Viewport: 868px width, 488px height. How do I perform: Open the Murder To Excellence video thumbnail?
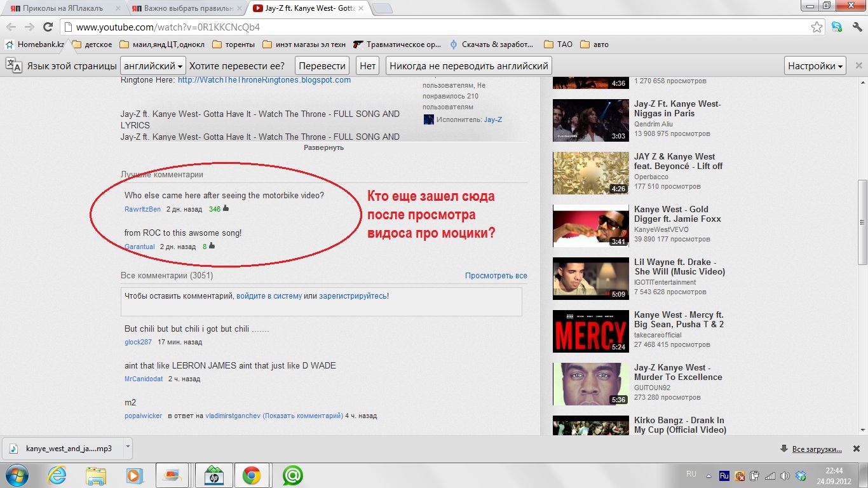point(591,384)
